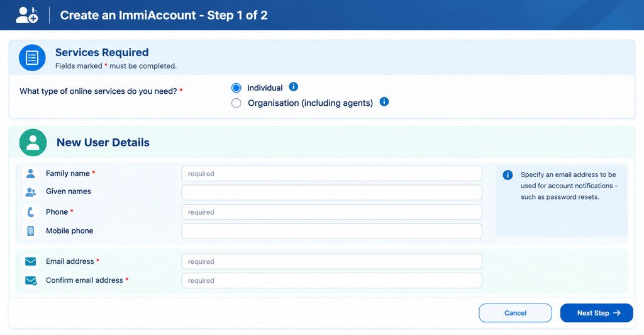Click 'What type of online services' question
Screen dimensions: 644x335
tap(98, 91)
